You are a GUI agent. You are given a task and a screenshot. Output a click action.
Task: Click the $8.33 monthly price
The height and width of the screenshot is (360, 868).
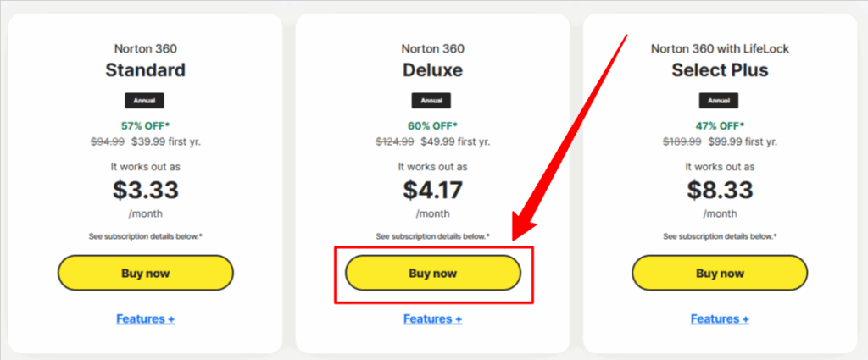720,191
